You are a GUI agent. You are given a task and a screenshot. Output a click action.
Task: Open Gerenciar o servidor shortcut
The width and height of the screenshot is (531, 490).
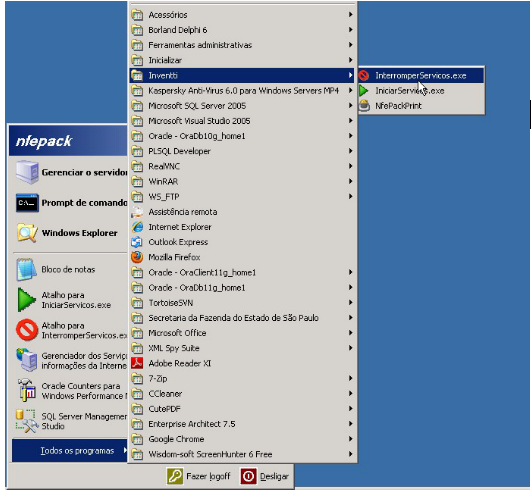70,172
